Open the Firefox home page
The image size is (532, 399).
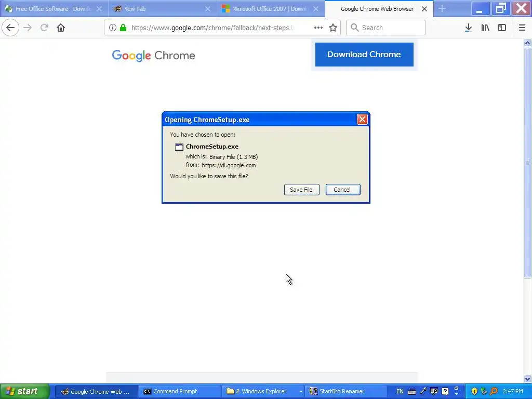(61, 28)
